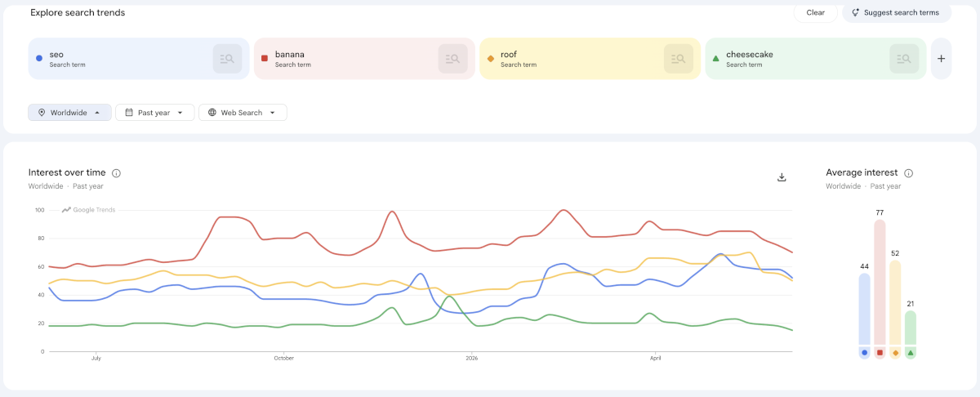Click the July axis label
980x397 pixels.
96,358
